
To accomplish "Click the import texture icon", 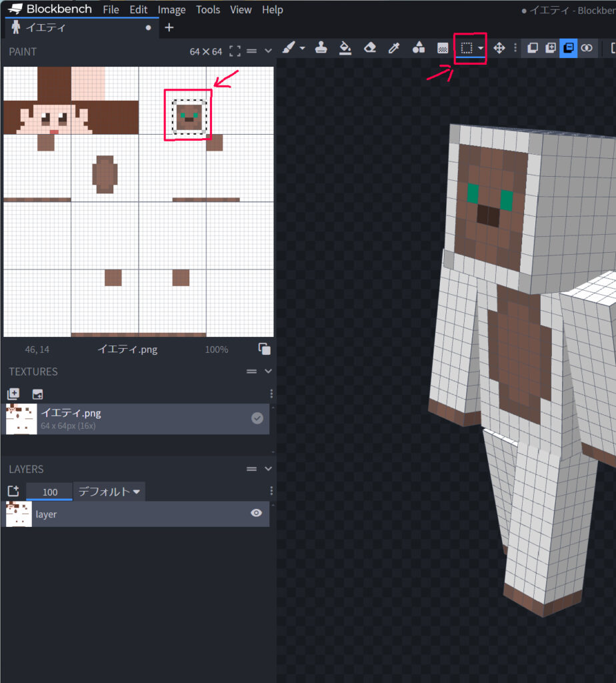I will tap(37, 394).
